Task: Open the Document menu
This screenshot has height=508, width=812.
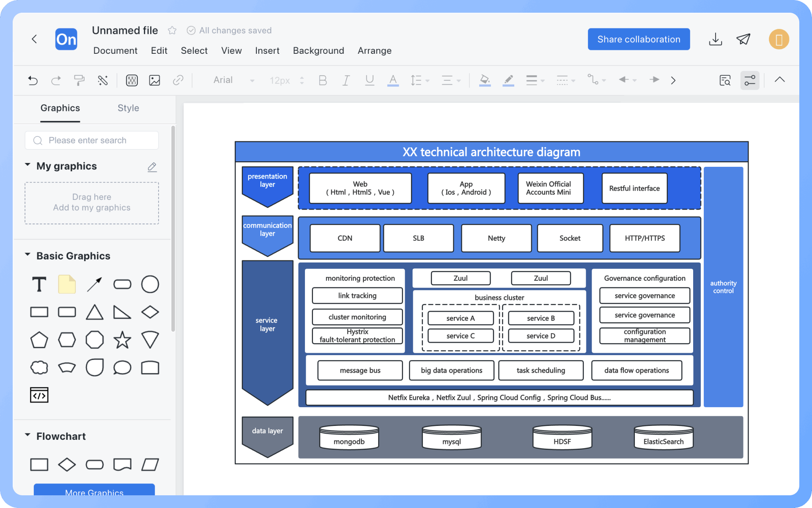Action: [x=115, y=50]
